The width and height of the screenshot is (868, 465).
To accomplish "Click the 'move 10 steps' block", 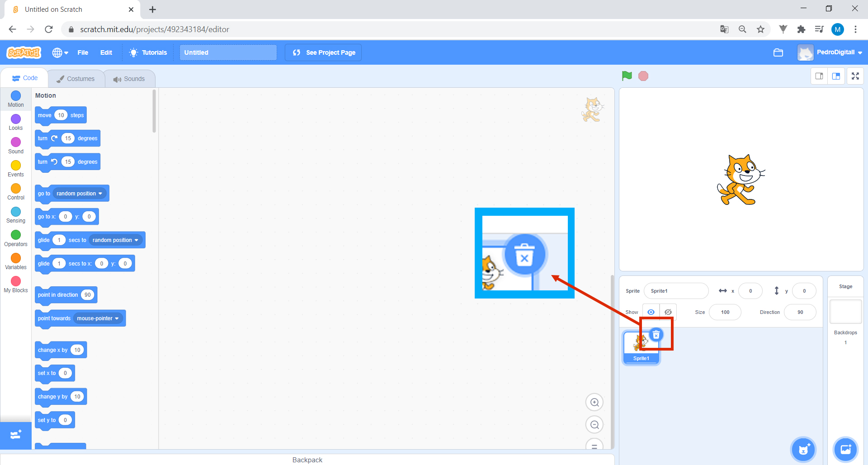I will coord(61,115).
